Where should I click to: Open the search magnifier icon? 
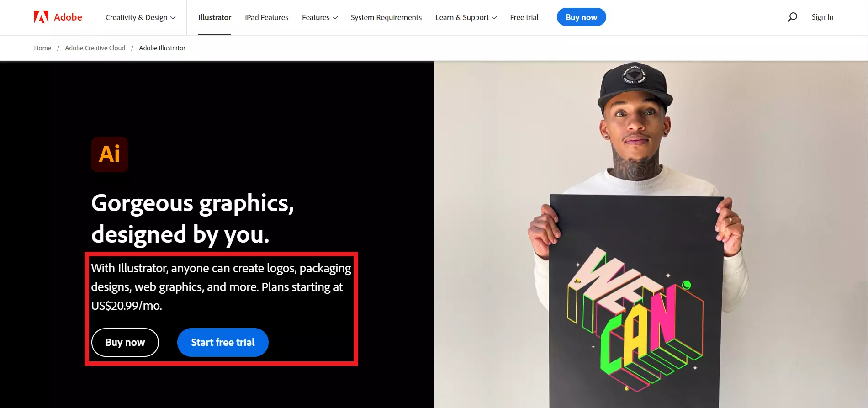point(792,17)
